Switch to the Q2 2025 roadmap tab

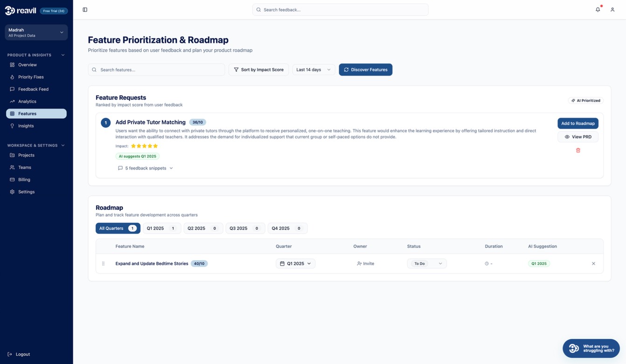pyautogui.click(x=203, y=228)
